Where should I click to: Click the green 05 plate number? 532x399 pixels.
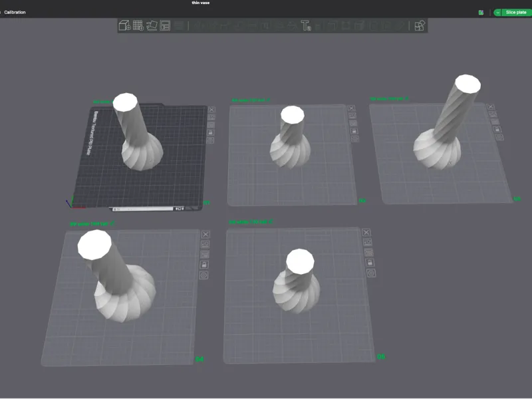click(x=381, y=356)
